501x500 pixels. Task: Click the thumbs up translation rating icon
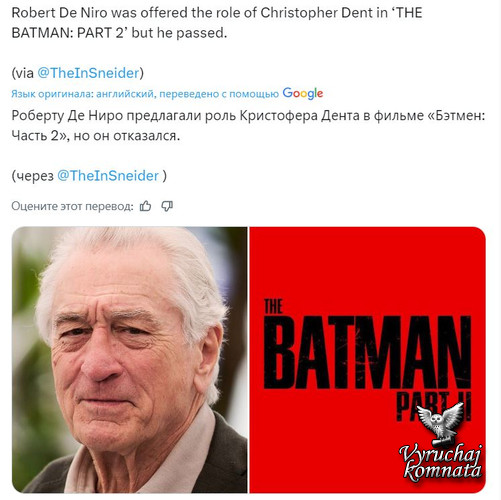point(145,206)
